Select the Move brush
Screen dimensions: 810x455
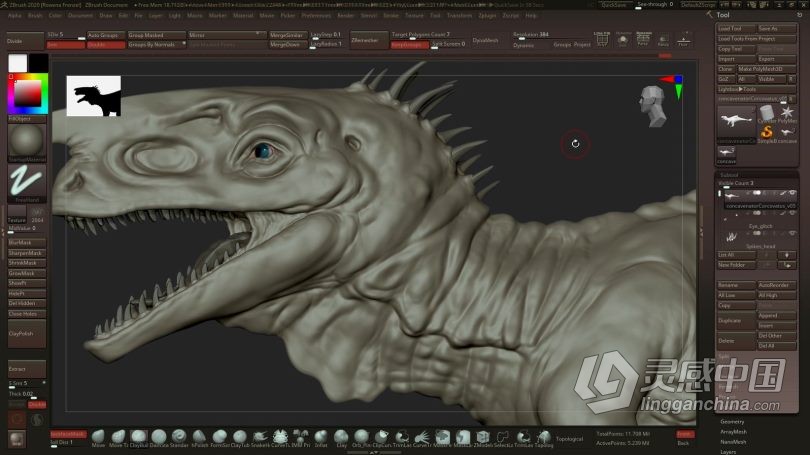pos(98,437)
